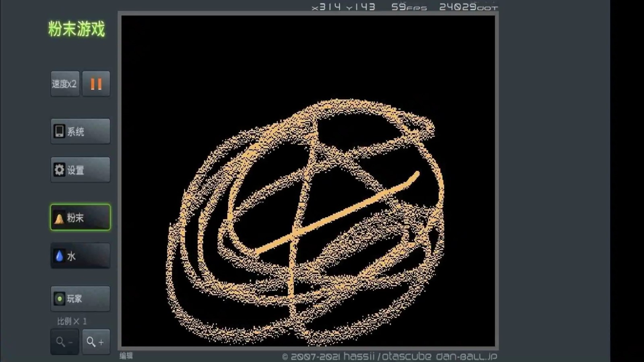Click the 比例 × 1 scale label
644x362 pixels.
pyautogui.click(x=72, y=321)
